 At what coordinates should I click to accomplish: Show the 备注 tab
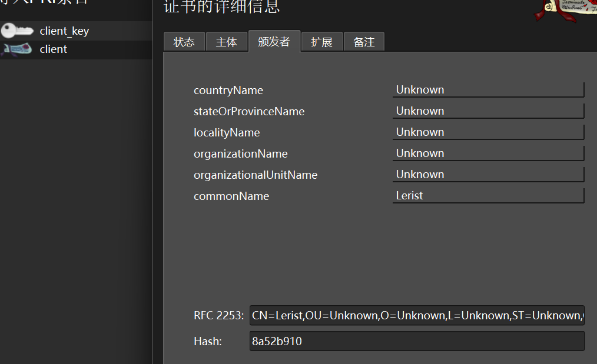(x=364, y=42)
